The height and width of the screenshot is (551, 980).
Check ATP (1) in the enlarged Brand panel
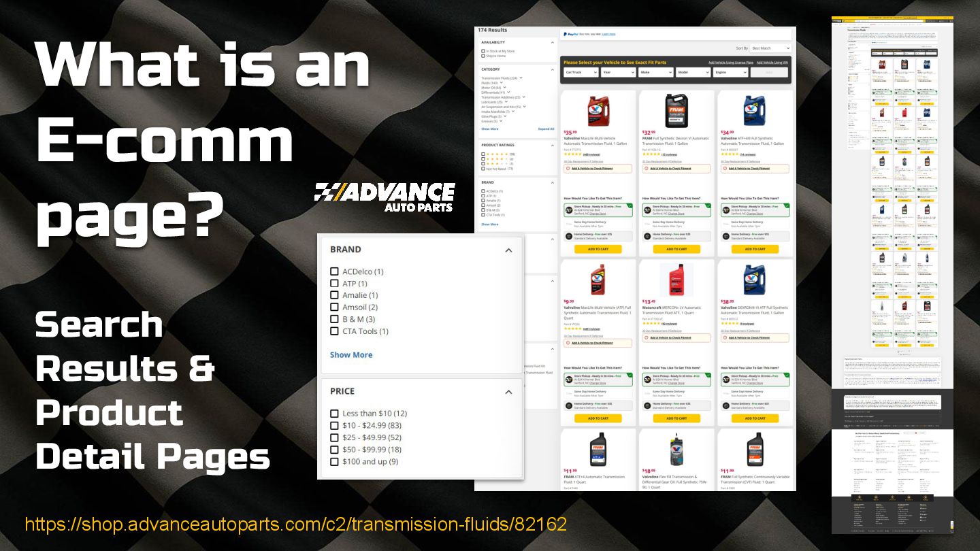point(334,283)
